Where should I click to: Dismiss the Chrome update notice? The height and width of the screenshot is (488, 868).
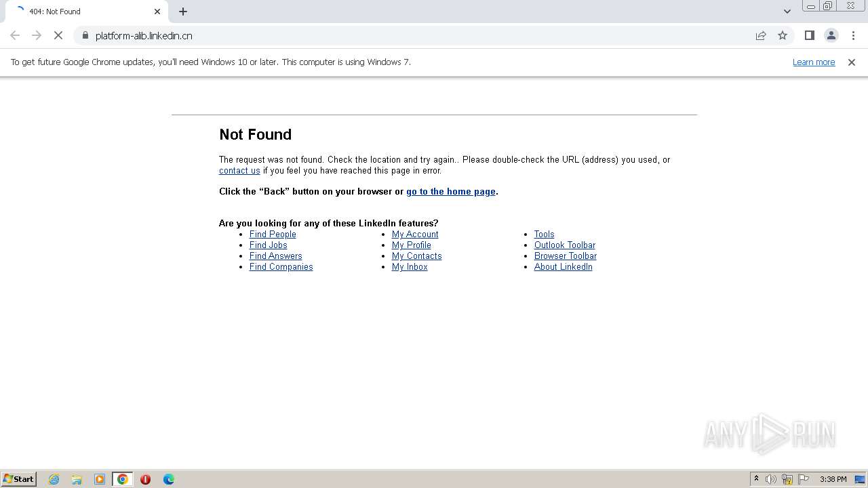coord(851,62)
